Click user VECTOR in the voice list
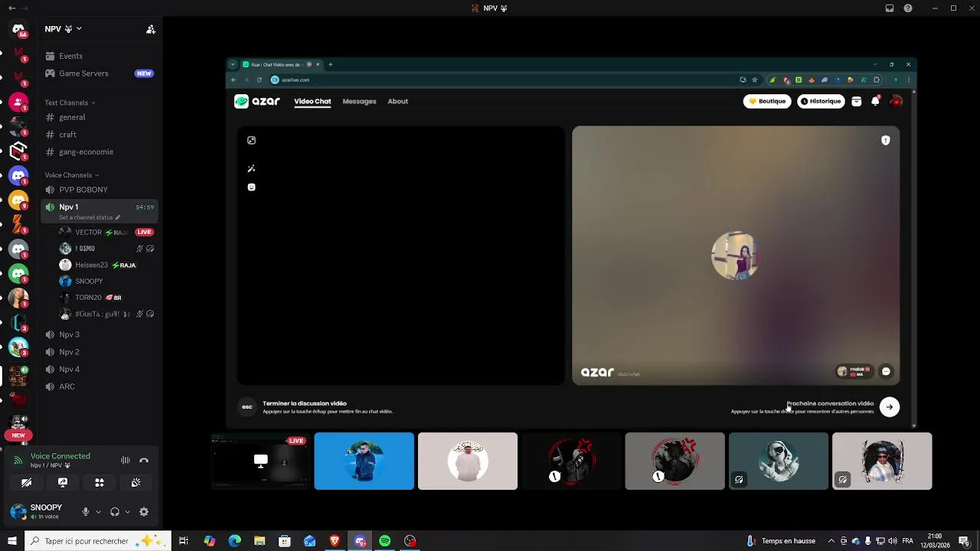This screenshot has width=980, height=551. pos(88,232)
